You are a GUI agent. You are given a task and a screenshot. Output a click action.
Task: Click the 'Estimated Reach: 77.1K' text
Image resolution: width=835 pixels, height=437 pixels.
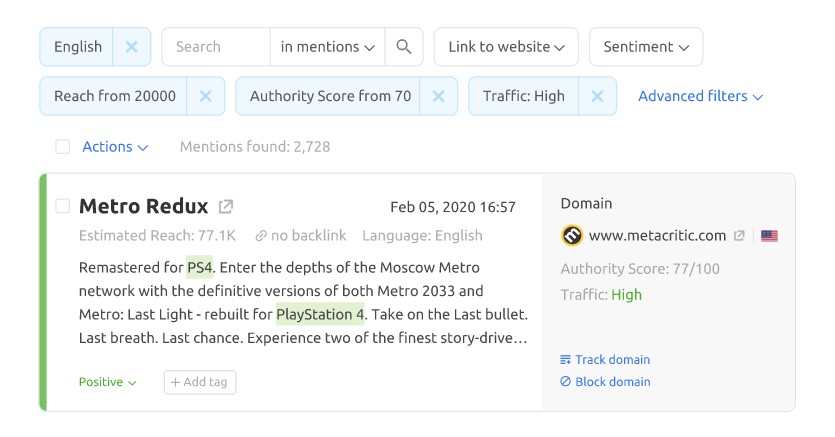(157, 236)
